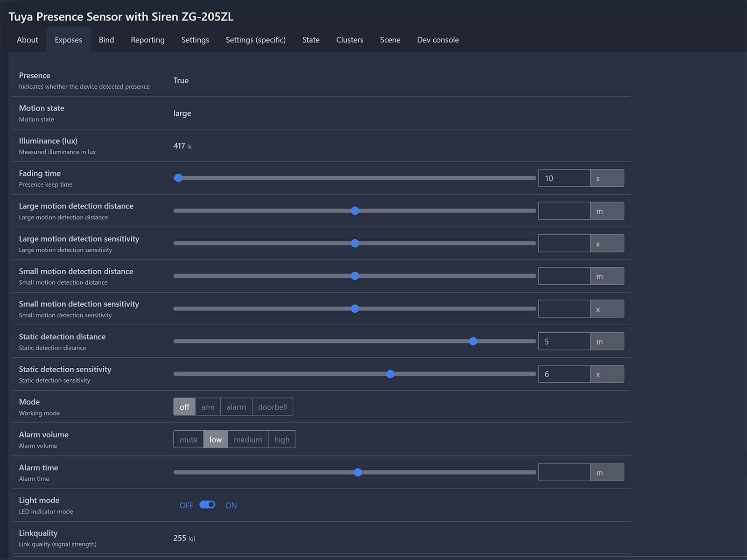The width and height of the screenshot is (747, 560).
Task: Click the Large motion detection distance input
Action: (x=564, y=211)
